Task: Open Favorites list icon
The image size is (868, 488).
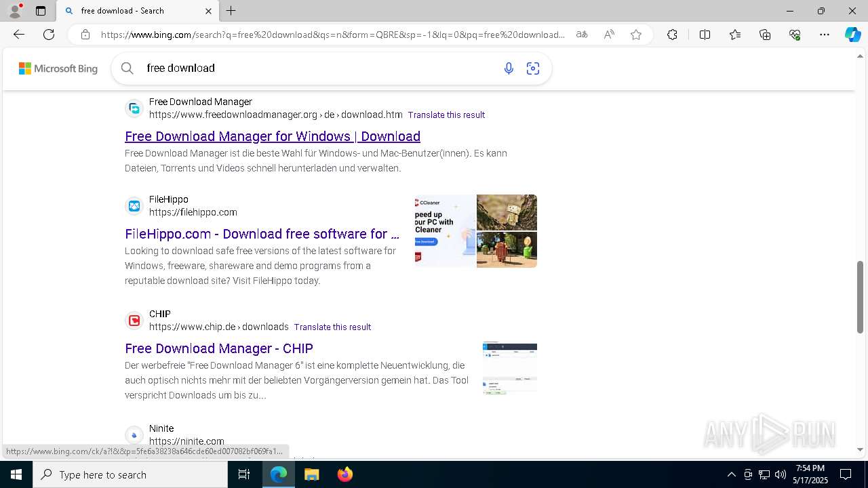Action: coord(735,35)
